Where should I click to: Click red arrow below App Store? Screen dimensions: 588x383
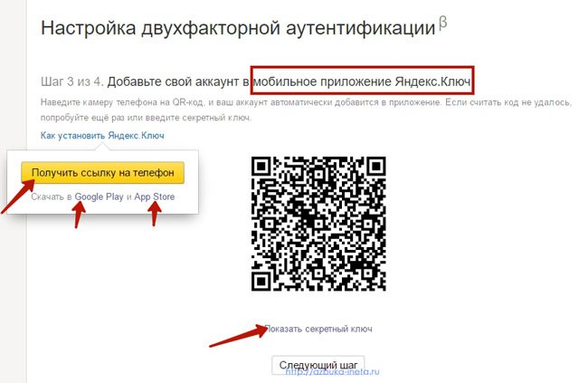point(155,214)
